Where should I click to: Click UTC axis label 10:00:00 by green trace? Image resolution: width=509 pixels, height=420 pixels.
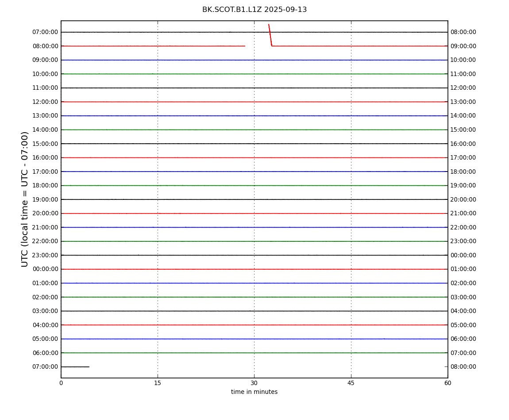coord(45,74)
